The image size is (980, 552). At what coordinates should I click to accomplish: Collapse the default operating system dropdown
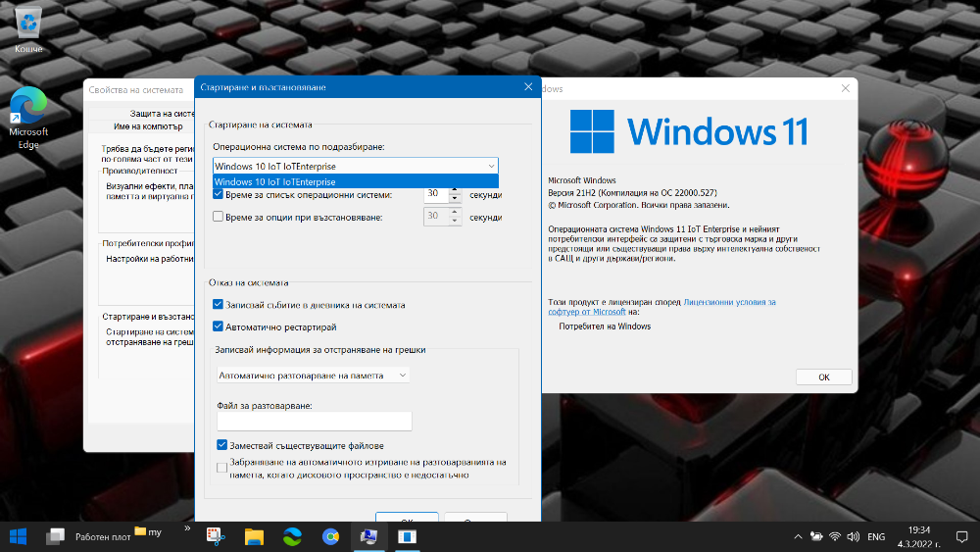pos(491,166)
